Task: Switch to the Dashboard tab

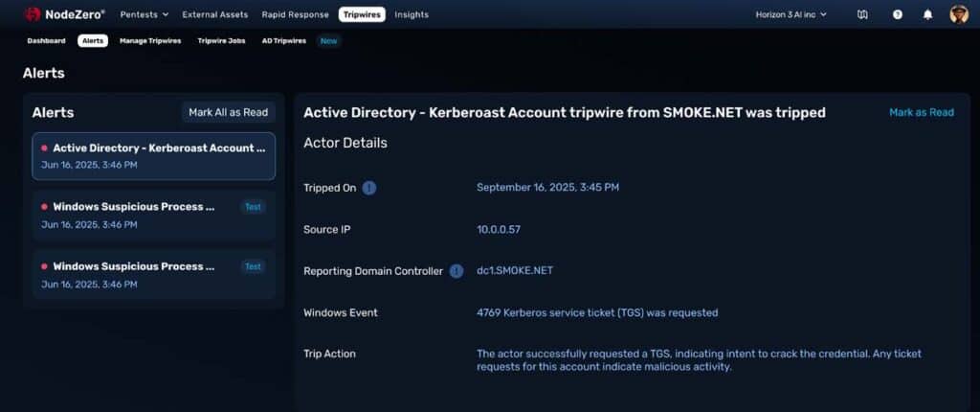Action: pos(46,41)
